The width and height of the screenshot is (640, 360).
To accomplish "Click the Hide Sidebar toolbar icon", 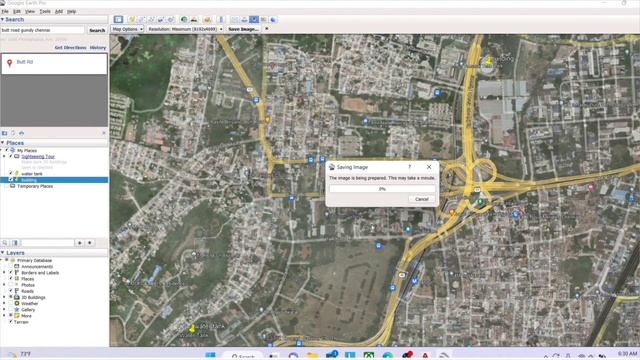I will tap(118, 19).
